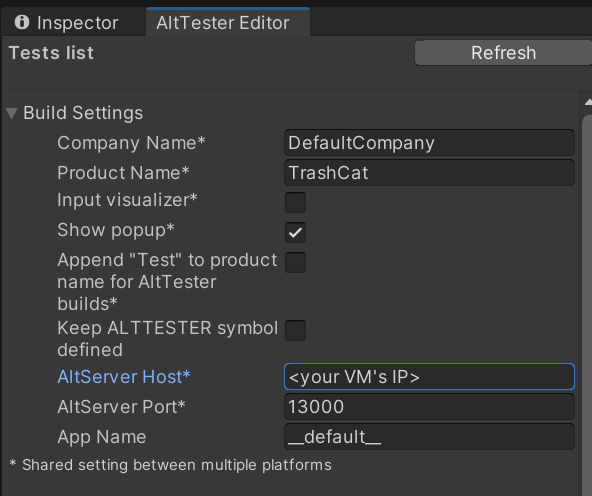The height and width of the screenshot is (496, 592).
Task: Click the AltServer Host input field
Action: (x=429, y=377)
